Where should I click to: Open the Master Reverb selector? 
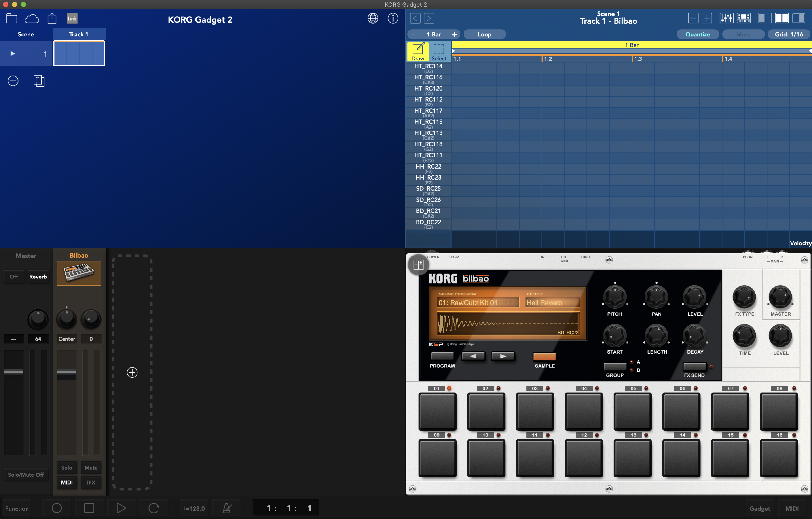tap(38, 277)
